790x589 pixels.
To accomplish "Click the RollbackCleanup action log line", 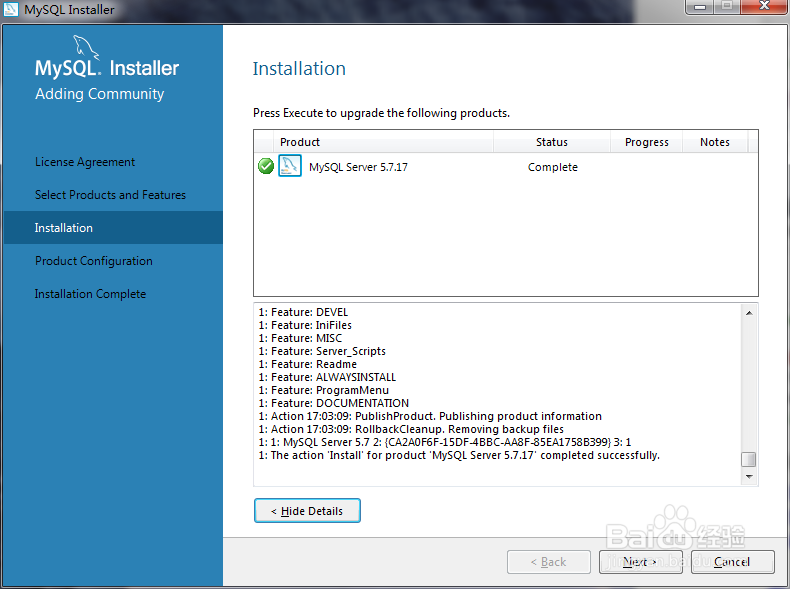I will pos(411,429).
